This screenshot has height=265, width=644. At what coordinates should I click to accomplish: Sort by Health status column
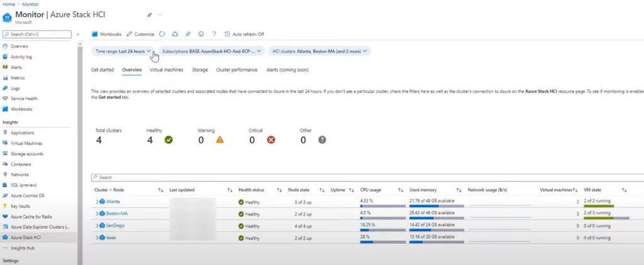(279, 190)
